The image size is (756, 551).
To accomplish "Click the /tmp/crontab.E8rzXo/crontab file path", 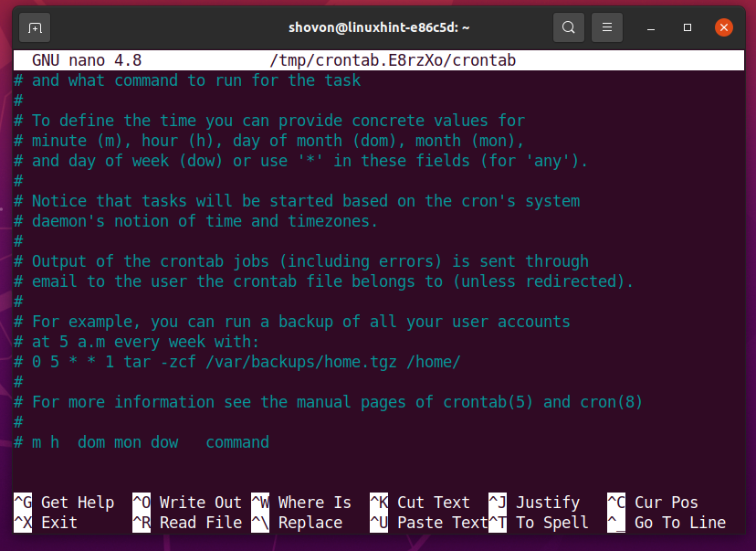I will (393, 60).
